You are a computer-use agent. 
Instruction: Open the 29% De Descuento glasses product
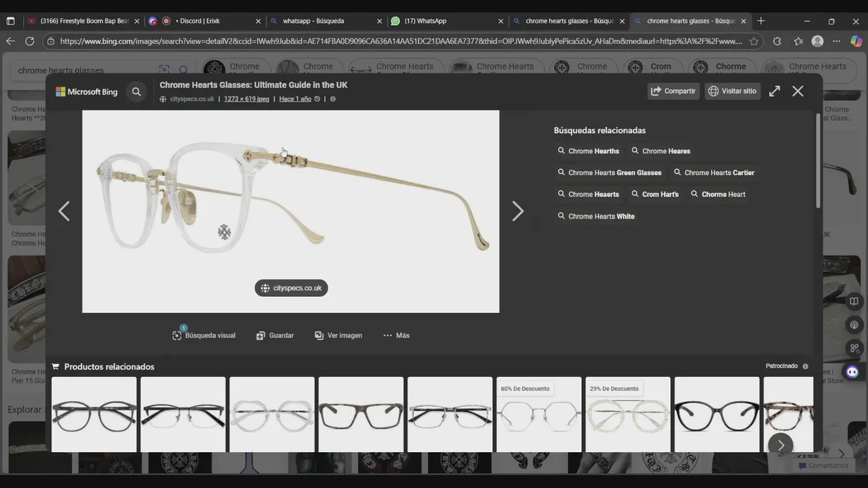click(628, 414)
